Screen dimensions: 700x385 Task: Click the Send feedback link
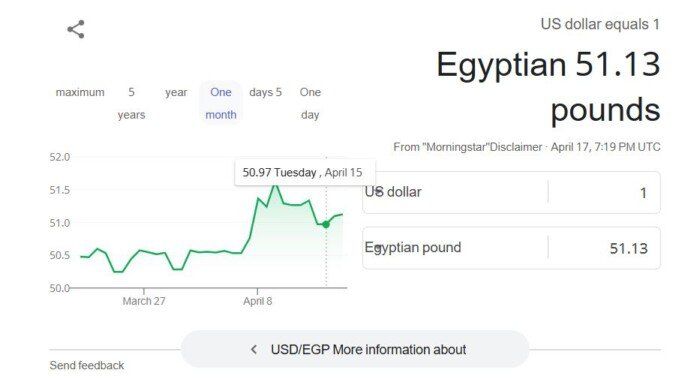point(87,365)
